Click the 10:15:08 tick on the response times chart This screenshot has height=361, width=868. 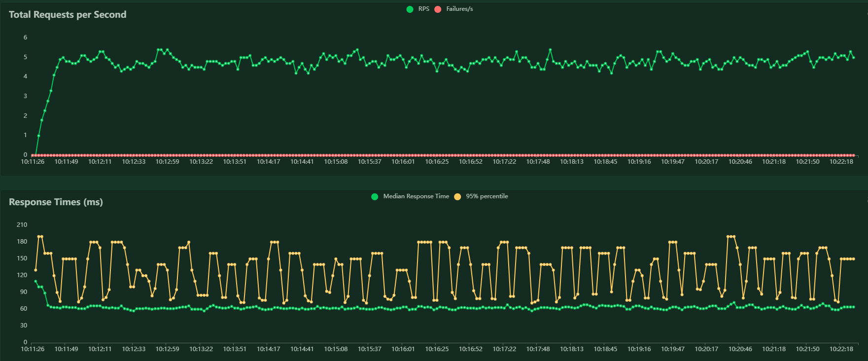pyautogui.click(x=336, y=349)
